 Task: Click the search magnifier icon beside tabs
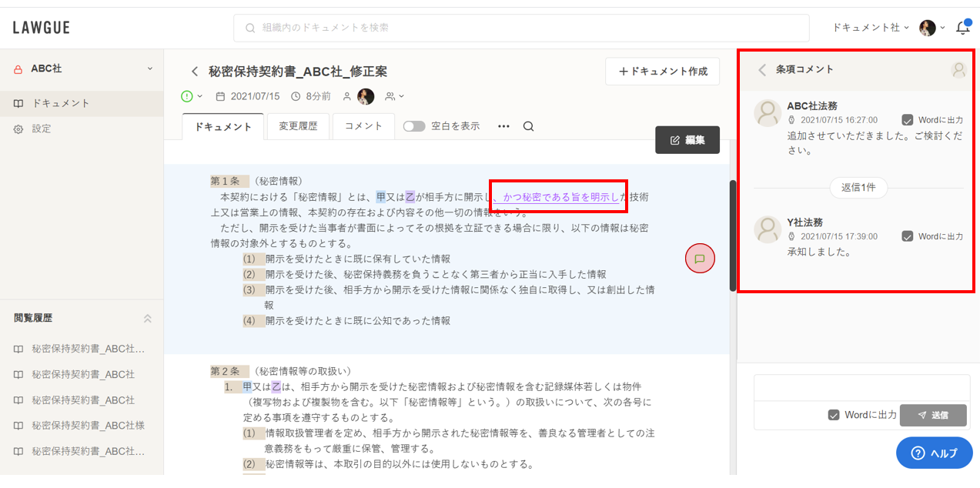tap(528, 126)
